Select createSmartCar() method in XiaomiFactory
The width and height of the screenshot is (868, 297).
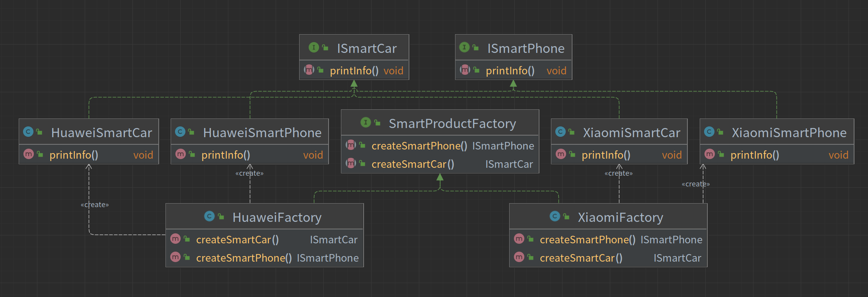click(581, 258)
